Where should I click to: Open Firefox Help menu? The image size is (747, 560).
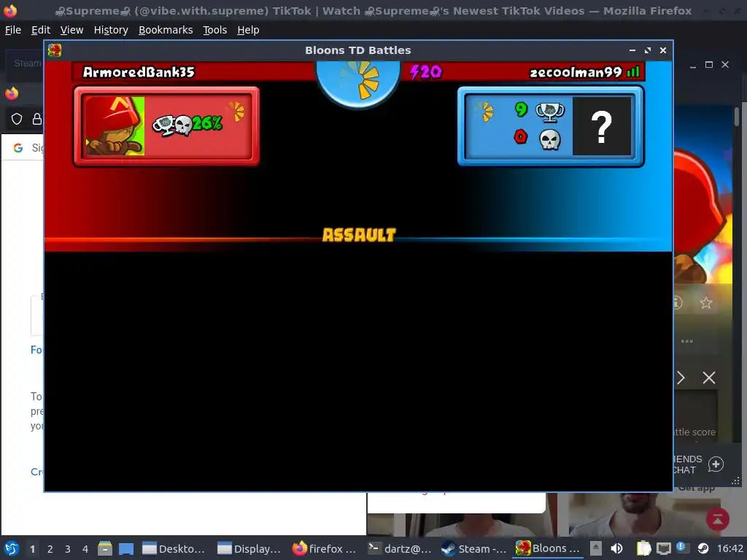click(248, 30)
